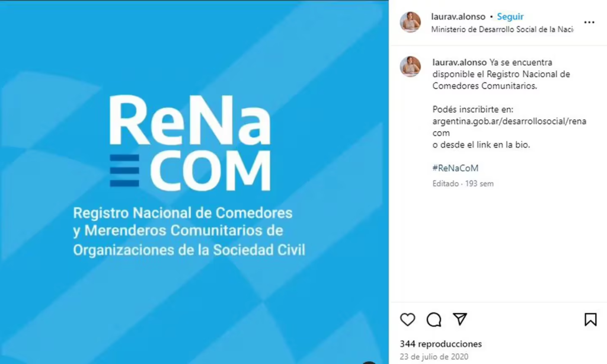Visit Ministerio de Desarrollo Social location link
Image resolution: width=607 pixels, height=364 pixels.
[502, 30]
